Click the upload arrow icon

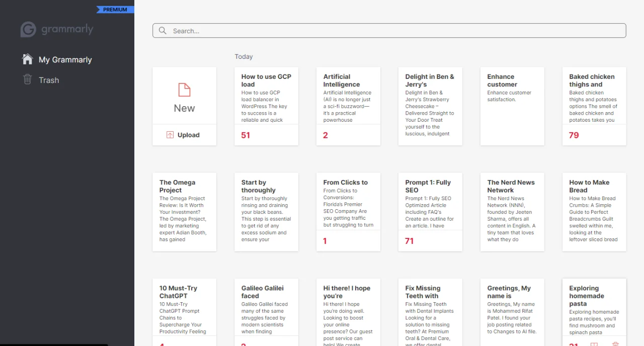point(170,135)
